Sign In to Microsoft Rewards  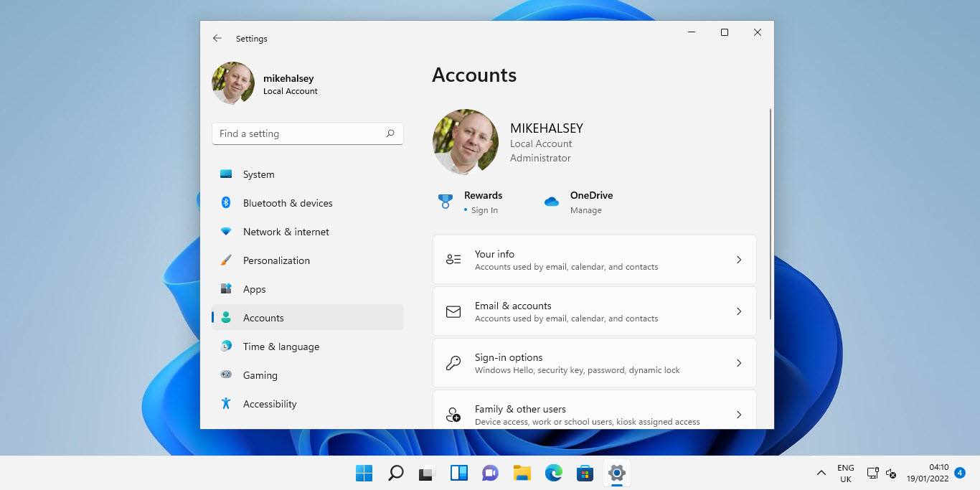[x=484, y=210]
